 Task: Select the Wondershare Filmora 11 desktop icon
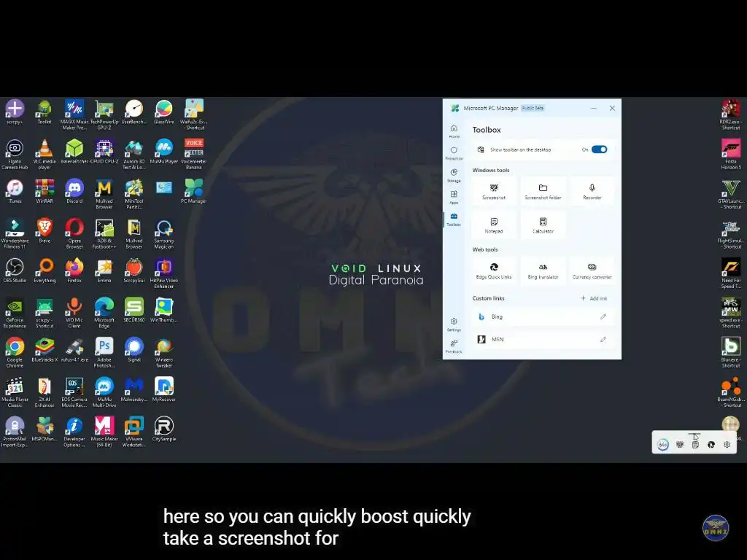[15, 234]
